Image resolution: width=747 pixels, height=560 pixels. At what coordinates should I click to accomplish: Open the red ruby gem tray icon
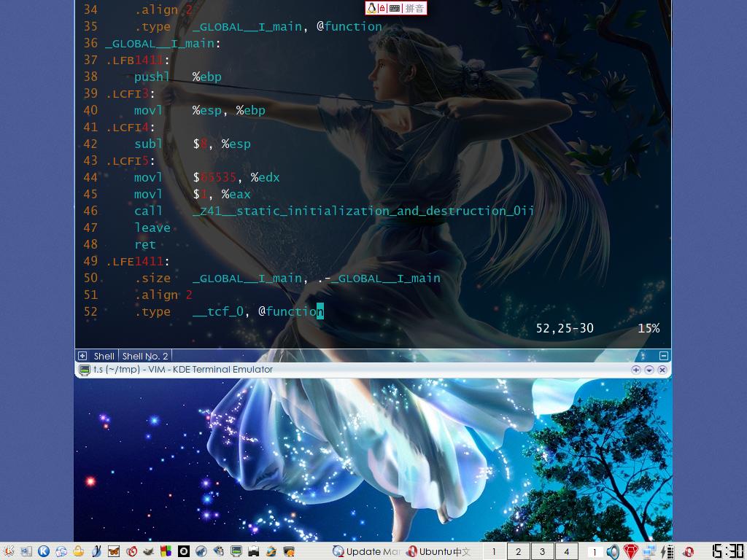[x=631, y=551]
